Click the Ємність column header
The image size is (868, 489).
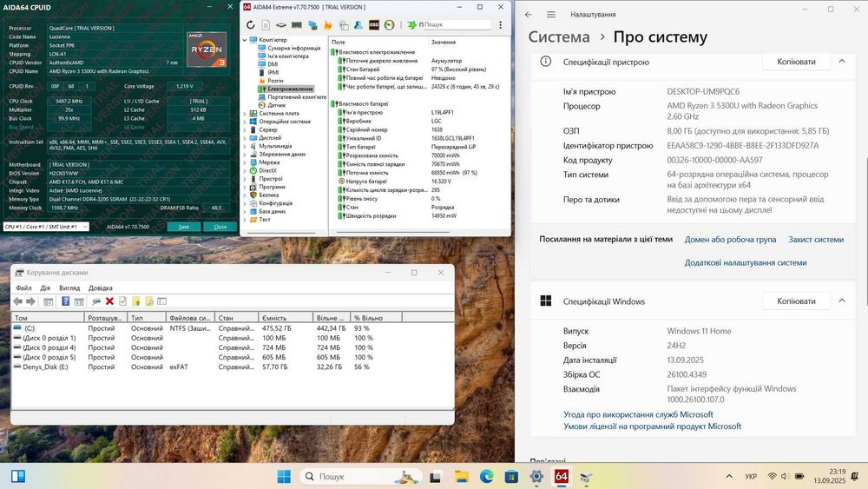(x=285, y=318)
